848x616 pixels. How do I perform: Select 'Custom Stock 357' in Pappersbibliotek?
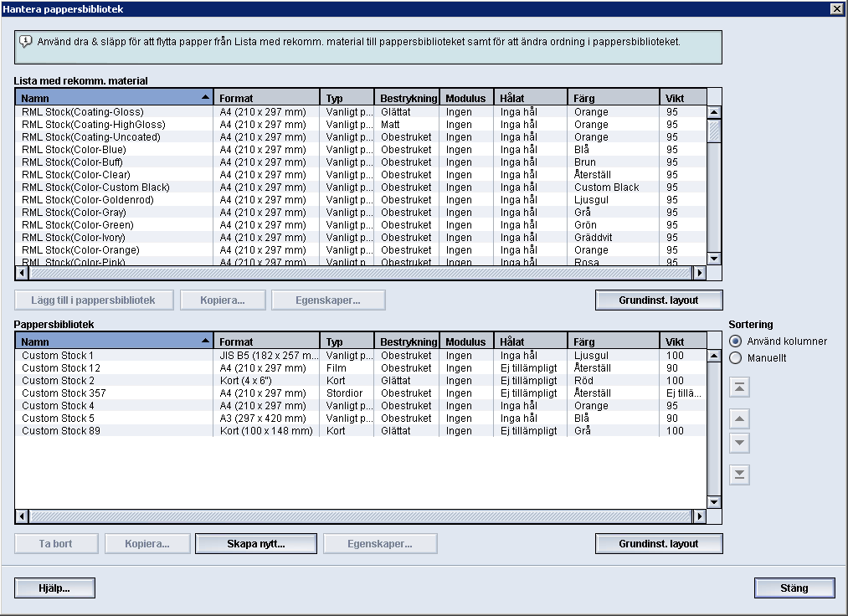361,393
